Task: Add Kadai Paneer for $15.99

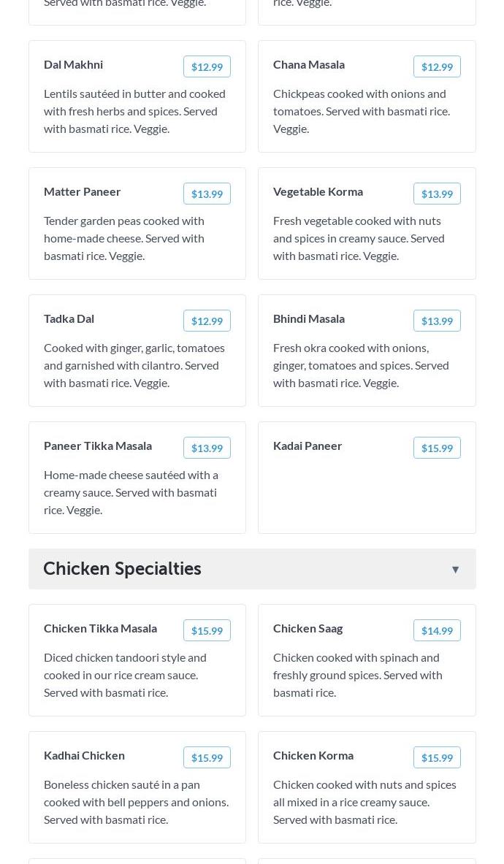Action: pyautogui.click(x=437, y=448)
